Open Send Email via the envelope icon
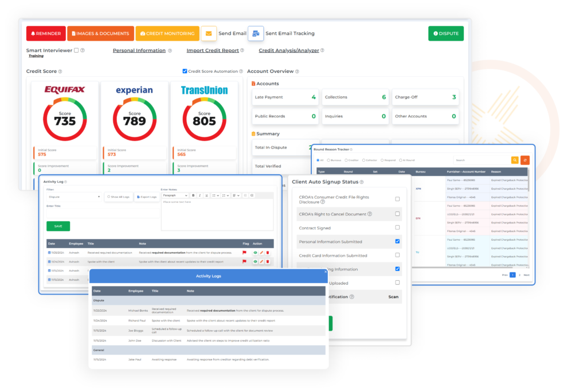Image resolution: width=587 pixels, height=392 pixels. [209, 33]
